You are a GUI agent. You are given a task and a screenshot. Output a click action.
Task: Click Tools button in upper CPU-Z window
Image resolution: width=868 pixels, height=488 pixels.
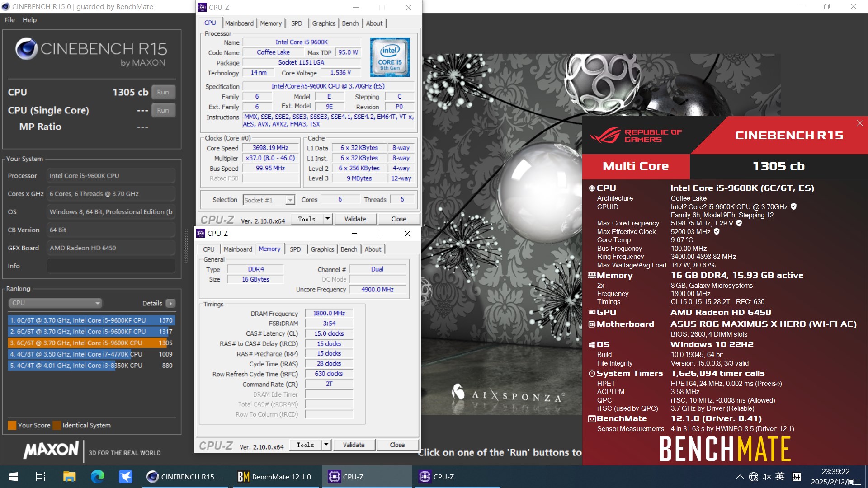(x=307, y=219)
